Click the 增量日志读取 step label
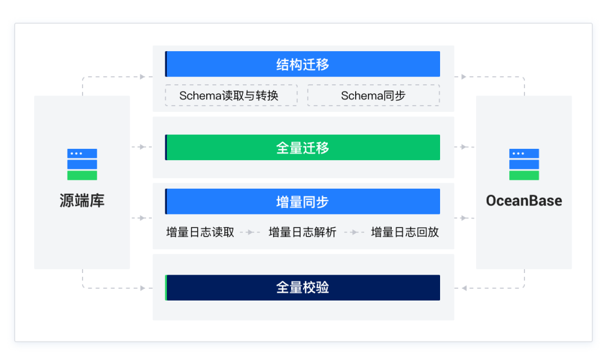The height and width of the screenshot is (364, 607). coord(200,232)
